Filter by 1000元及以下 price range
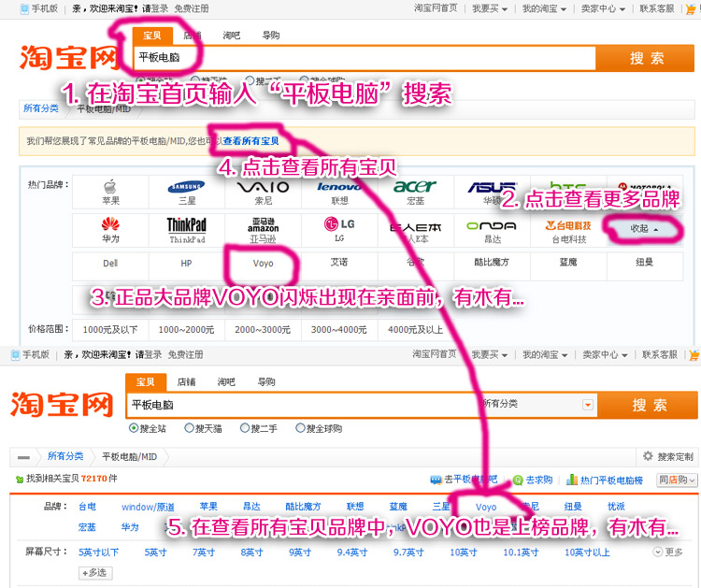The image size is (701, 588). click(x=110, y=330)
